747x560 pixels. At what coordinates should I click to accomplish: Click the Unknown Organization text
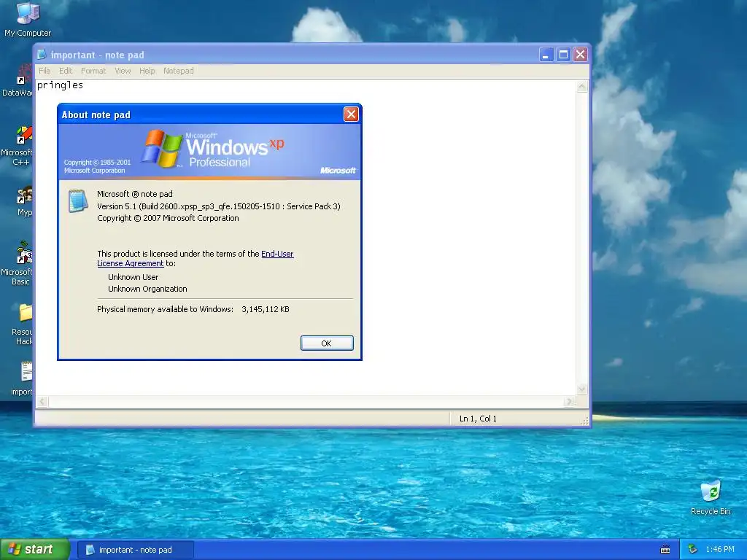point(147,289)
